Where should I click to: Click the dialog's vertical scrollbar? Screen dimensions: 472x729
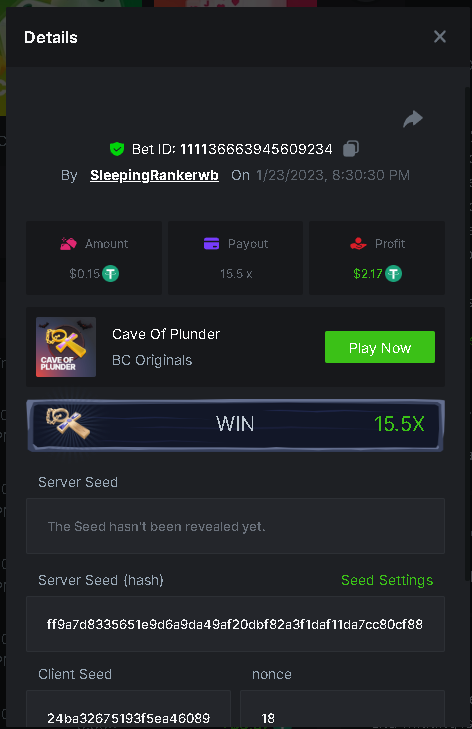tap(468, 333)
